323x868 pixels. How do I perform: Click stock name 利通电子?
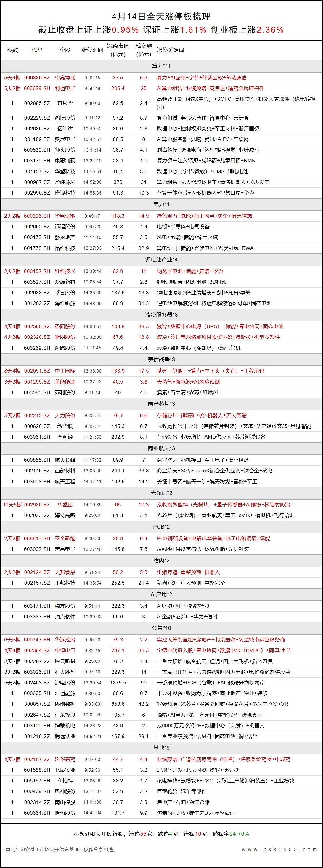click(65, 88)
